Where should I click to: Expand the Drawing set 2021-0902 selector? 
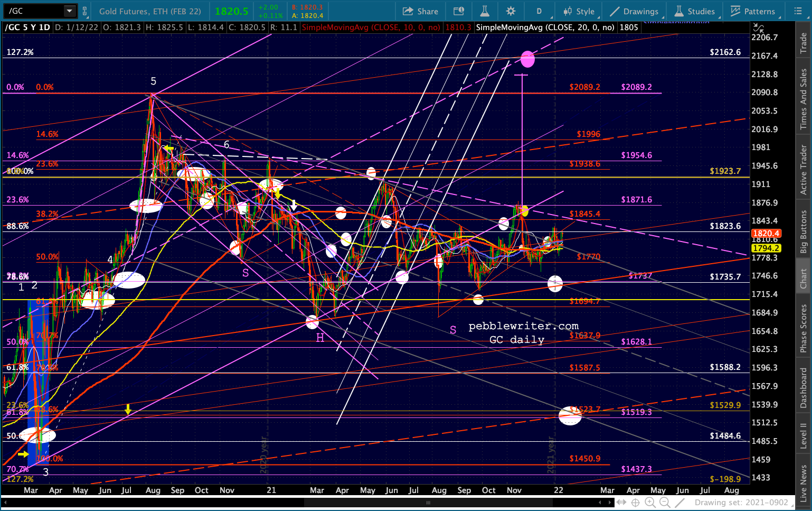tap(741, 503)
